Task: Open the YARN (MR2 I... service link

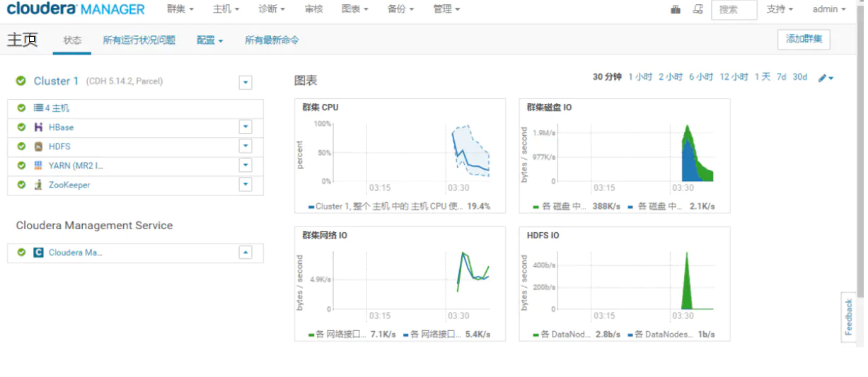Action: pos(76,166)
